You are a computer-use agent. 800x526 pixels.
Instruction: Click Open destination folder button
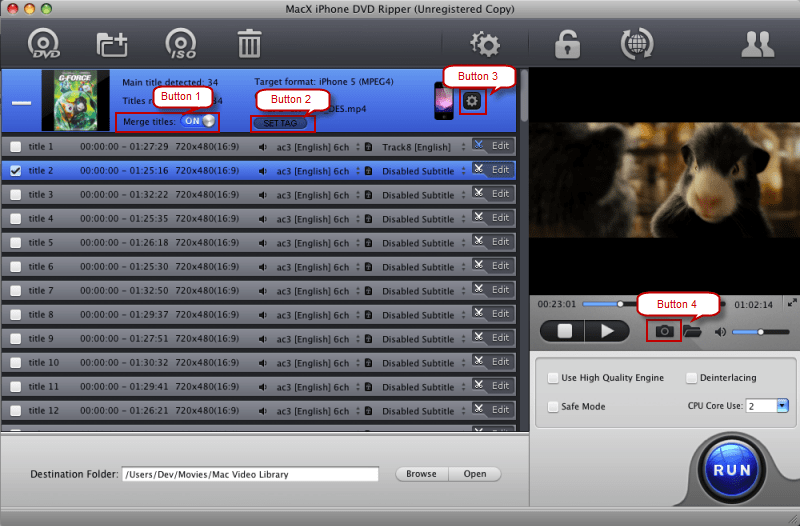click(x=474, y=474)
